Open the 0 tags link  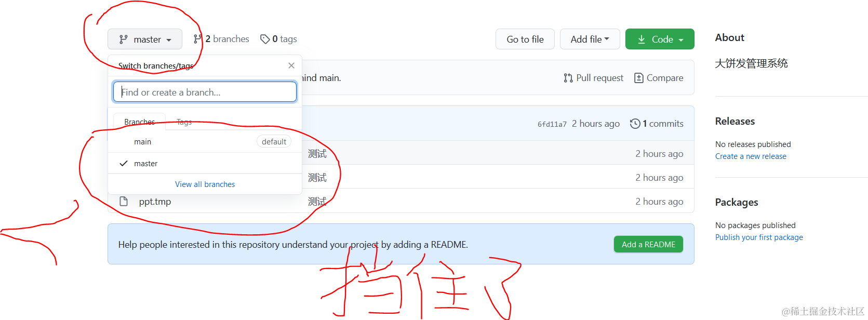pos(278,39)
